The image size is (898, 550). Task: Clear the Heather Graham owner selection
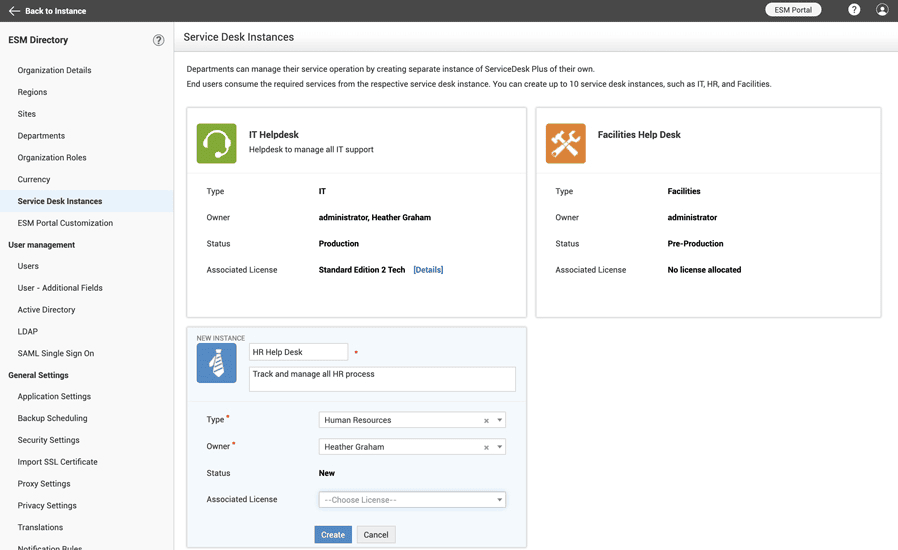[486, 448]
